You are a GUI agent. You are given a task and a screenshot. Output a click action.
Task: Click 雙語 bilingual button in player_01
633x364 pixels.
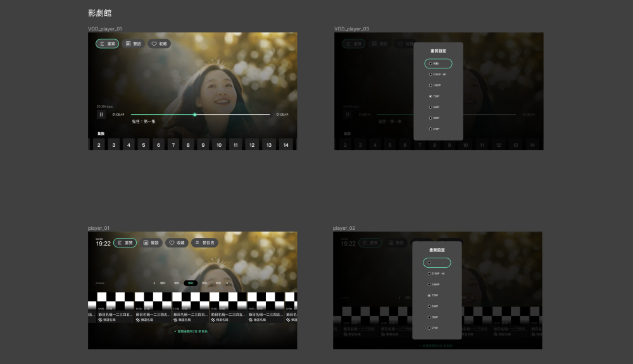pyautogui.click(x=151, y=242)
